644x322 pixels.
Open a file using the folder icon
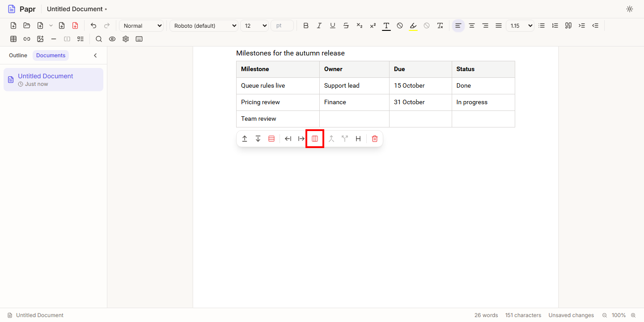[27, 25]
